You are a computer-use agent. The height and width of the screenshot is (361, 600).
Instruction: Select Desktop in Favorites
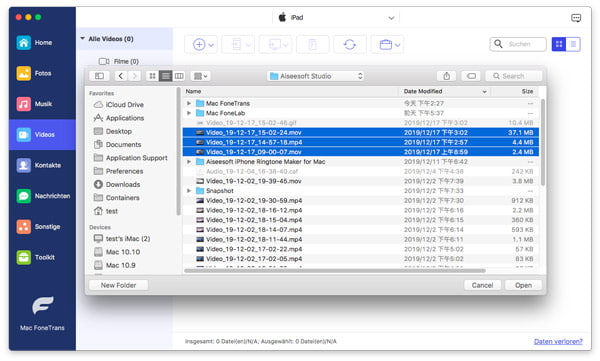click(x=113, y=131)
